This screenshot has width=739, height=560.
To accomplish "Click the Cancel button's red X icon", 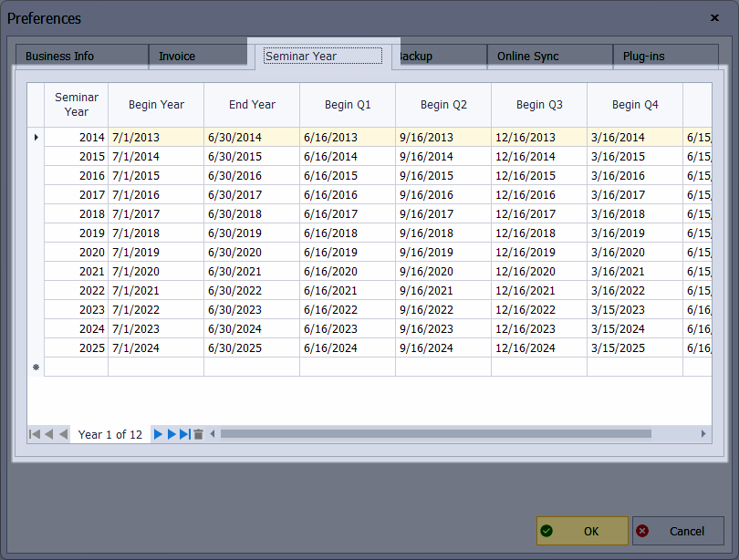I will pos(642,531).
